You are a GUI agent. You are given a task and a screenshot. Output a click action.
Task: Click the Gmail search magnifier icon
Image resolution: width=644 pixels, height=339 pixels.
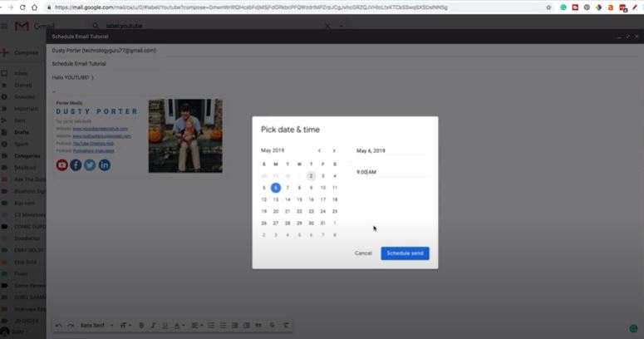click(x=96, y=26)
